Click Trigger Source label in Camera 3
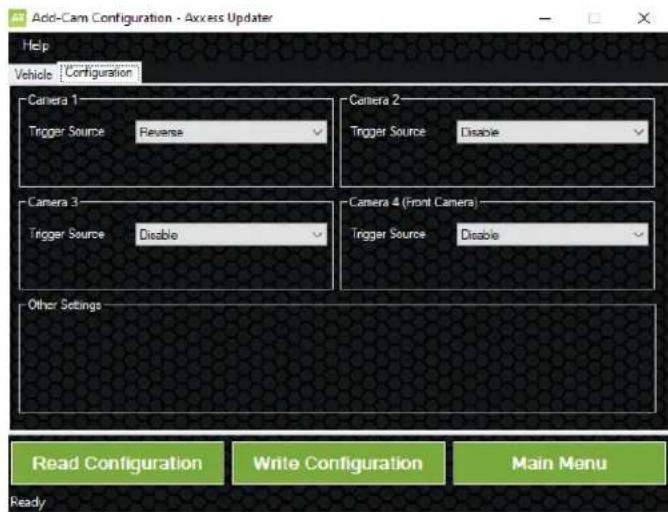The height and width of the screenshot is (512, 668). [x=66, y=234]
